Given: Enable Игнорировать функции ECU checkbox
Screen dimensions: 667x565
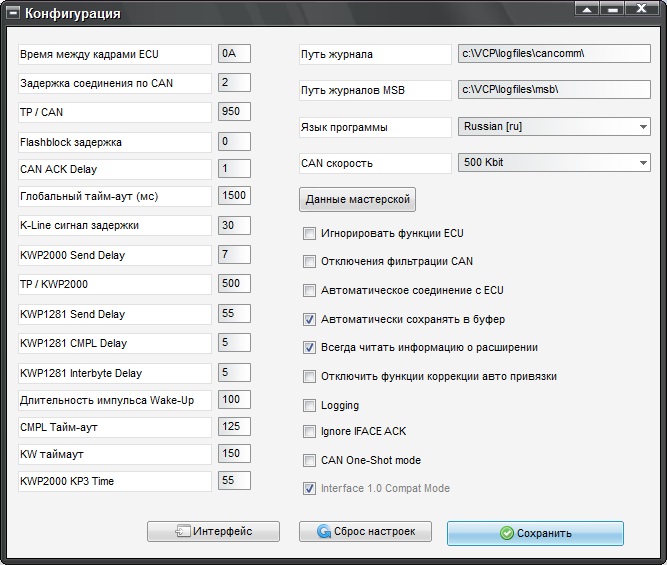Looking at the screenshot, I should (309, 233).
